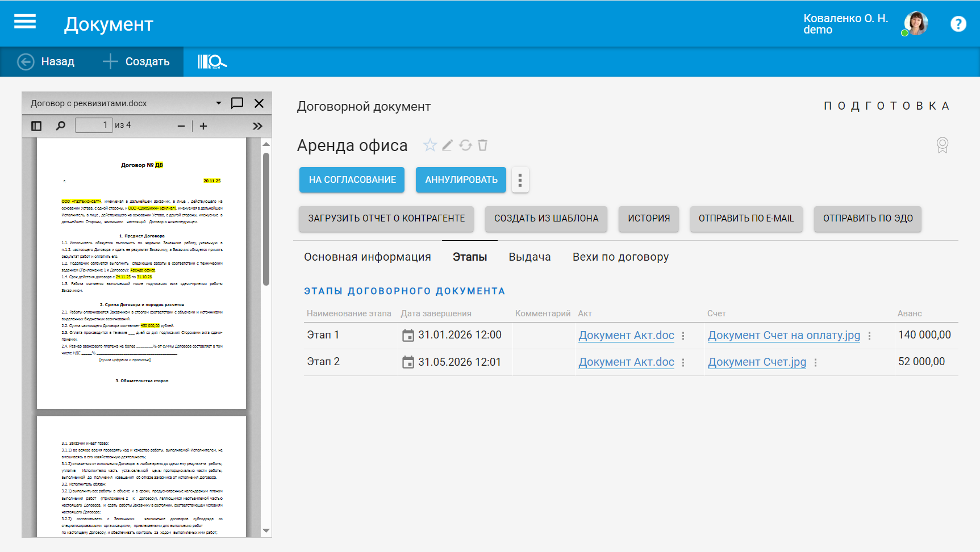Zoom out the document preview
This screenshot has height=552, width=980.
(x=181, y=126)
